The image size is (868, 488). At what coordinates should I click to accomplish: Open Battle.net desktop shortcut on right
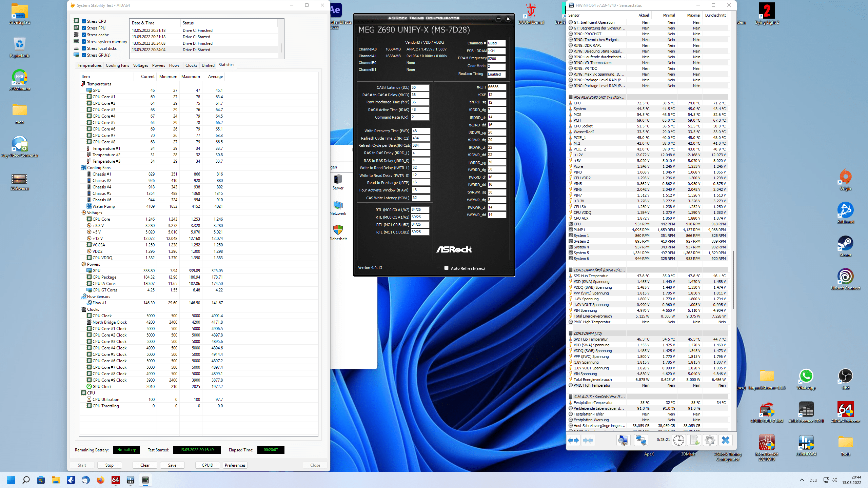pyautogui.click(x=845, y=213)
